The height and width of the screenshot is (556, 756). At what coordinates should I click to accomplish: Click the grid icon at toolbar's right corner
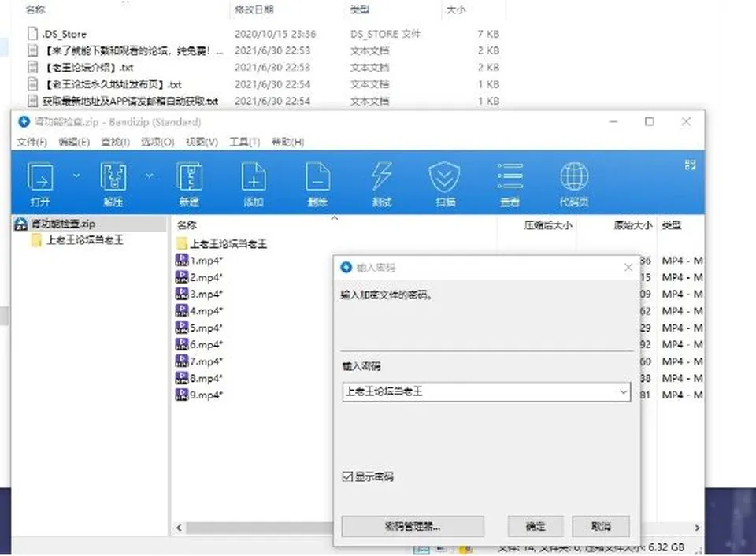click(x=690, y=165)
